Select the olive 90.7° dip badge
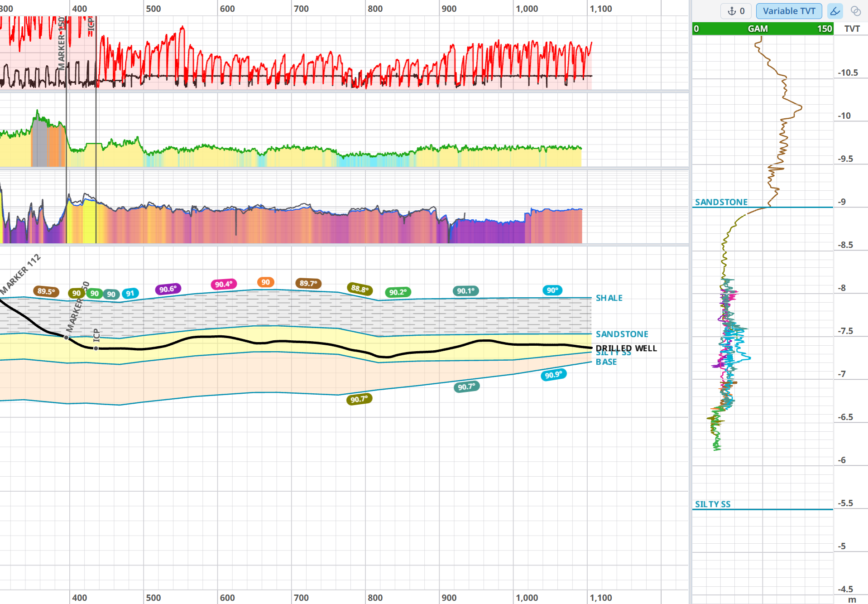Screen dimensions: 868x604 tap(359, 399)
